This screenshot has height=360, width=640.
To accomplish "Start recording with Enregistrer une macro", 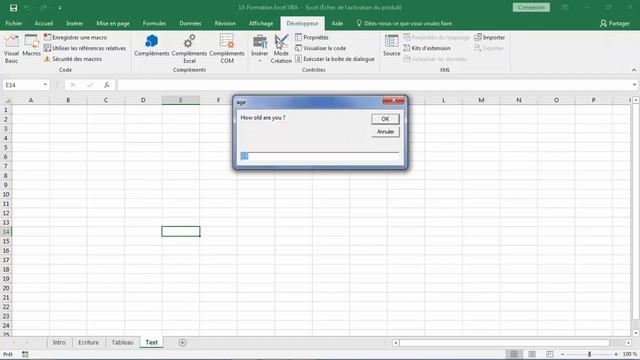I will pos(76,37).
